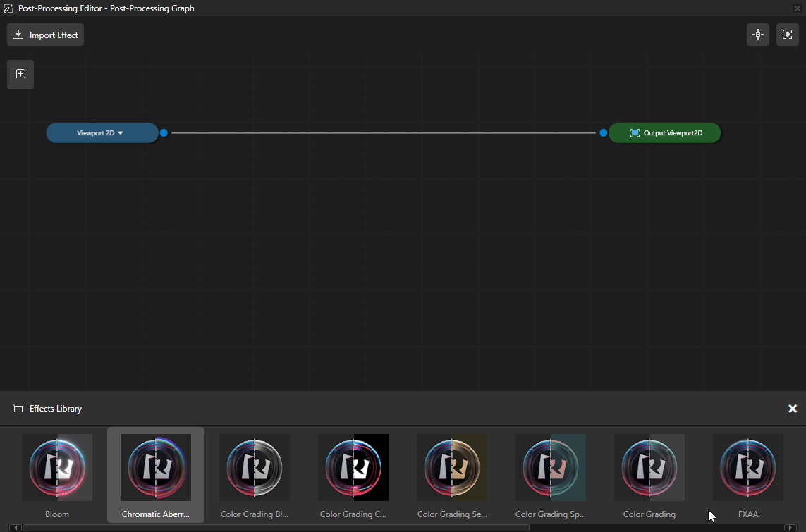Click the Import Effect button
806x532 pixels.
pos(45,34)
